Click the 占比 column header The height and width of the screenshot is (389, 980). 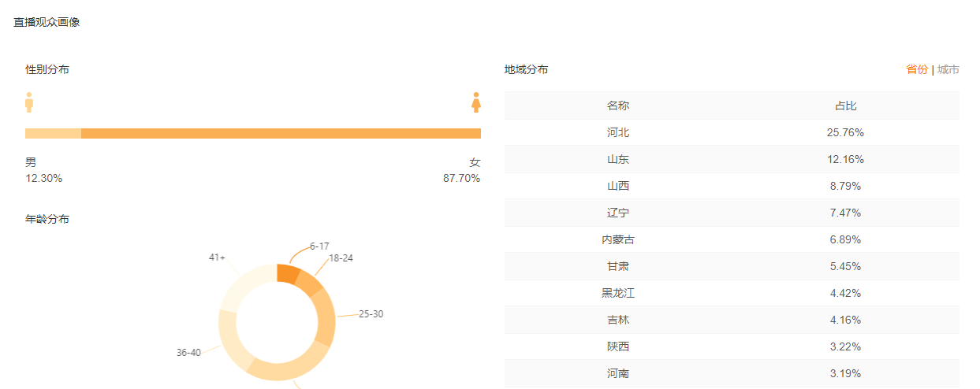845,106
